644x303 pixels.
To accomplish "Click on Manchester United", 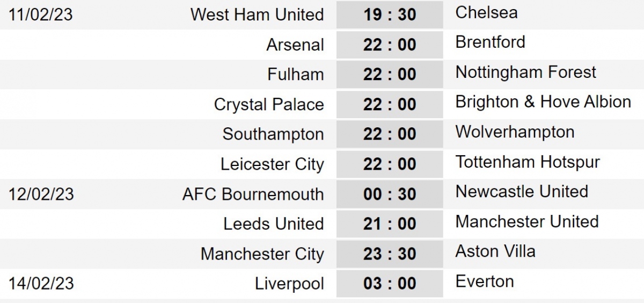I will (526, 221).
